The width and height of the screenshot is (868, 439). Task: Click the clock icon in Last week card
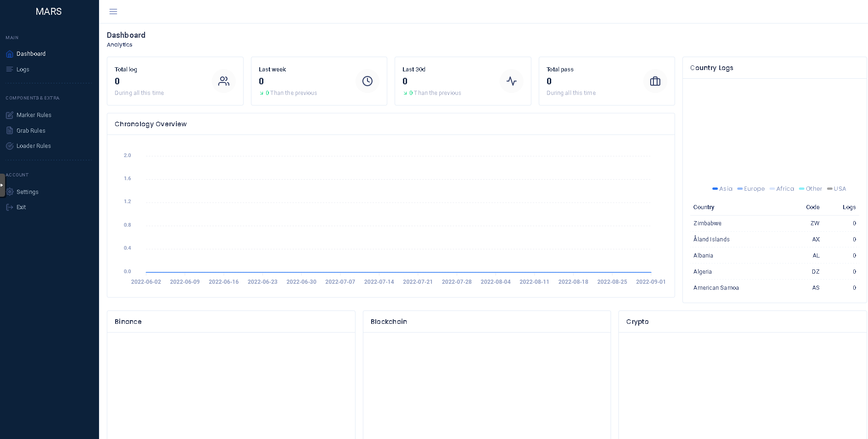(x=367, y=81)
